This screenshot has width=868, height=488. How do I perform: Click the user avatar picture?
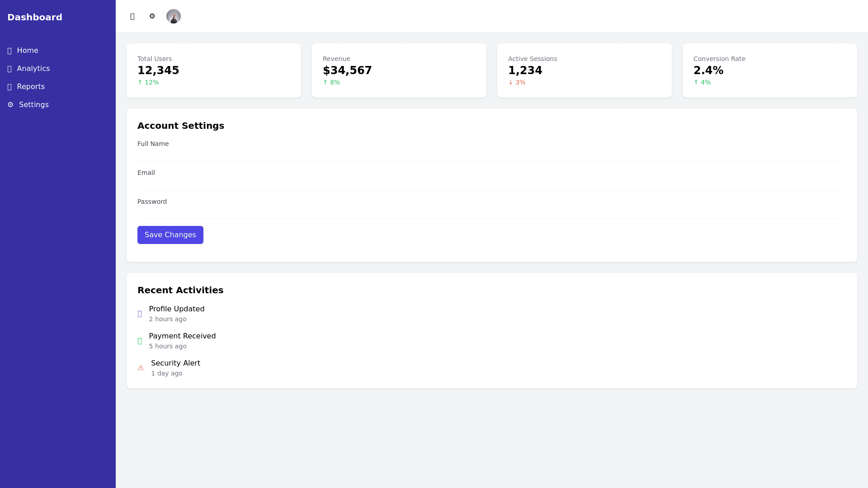click(174, 16)
